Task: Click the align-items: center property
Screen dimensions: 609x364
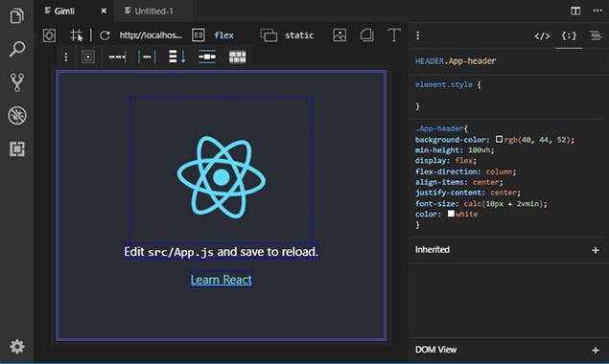Action: (458, 182)
